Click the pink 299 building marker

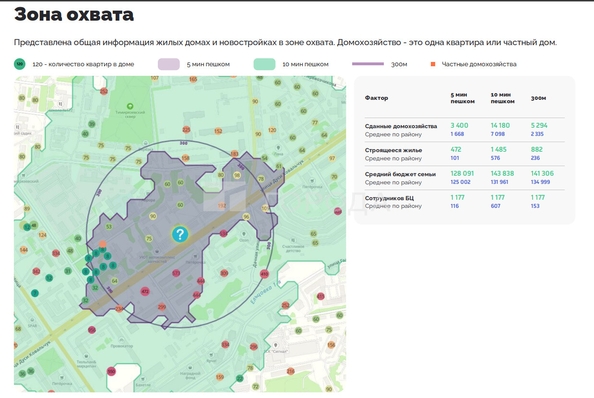[x=162, y=307]
